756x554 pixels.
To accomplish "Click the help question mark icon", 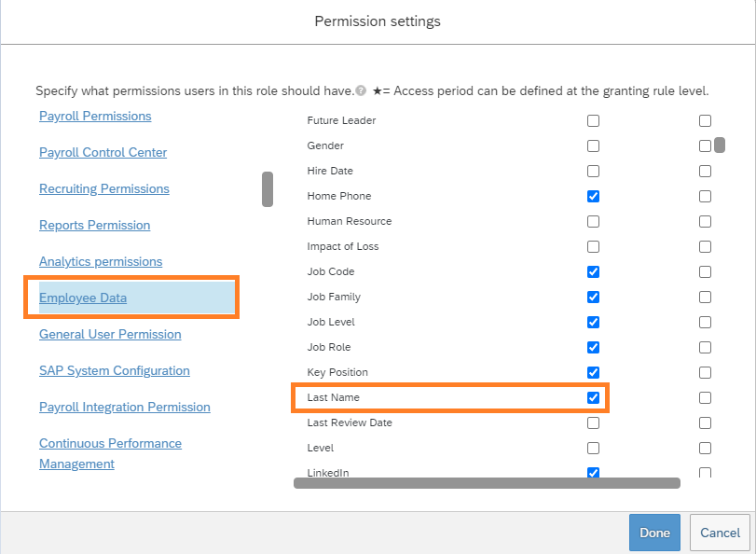I will [x=361, y=90].
